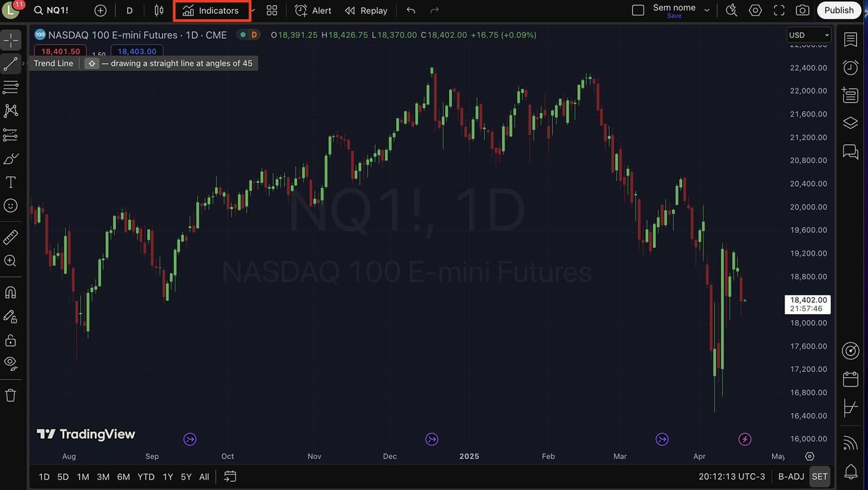This screenshot has width=868, height=490.
Task: Toggle stay in drawing mode
Action: (x=11, y=317)
